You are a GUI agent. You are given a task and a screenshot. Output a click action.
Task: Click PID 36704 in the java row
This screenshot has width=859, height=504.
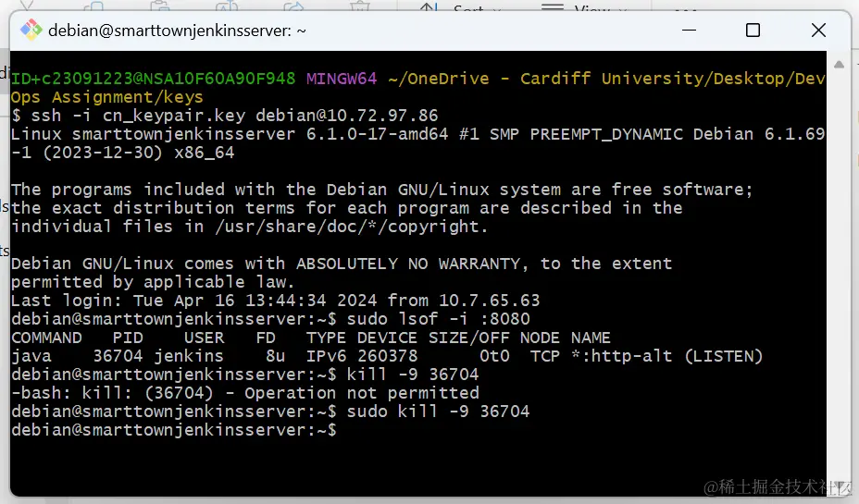pos(118,356)
